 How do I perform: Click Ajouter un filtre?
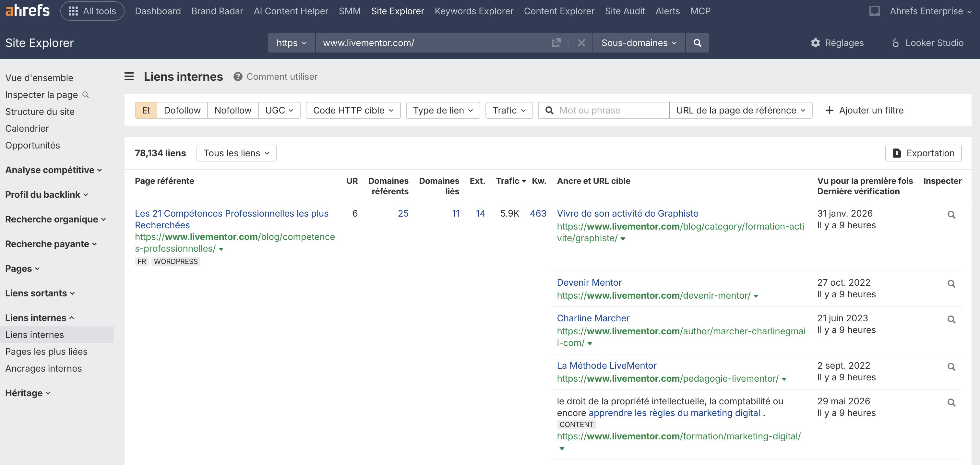[864, 110]
